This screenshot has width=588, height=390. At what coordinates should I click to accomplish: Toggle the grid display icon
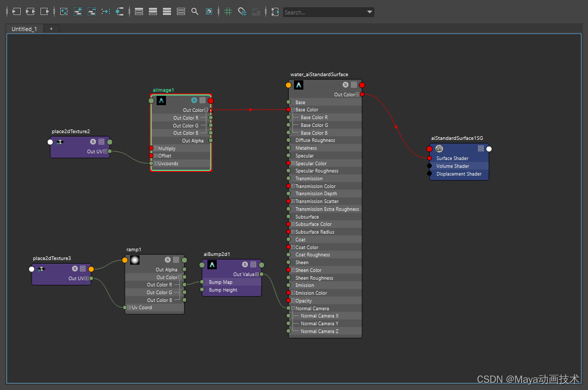click(x=228, y=11)
